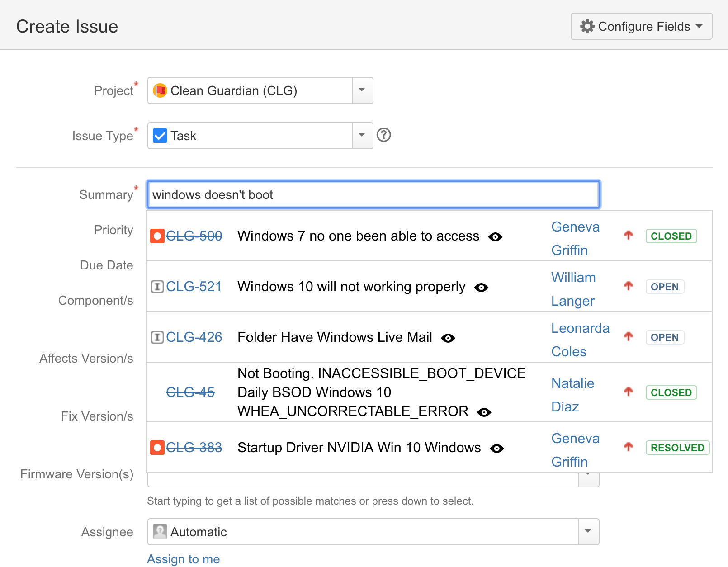Screen dimensions: 728x567
Task: Click the issue type icon for CLG-426
Action: 157,337
